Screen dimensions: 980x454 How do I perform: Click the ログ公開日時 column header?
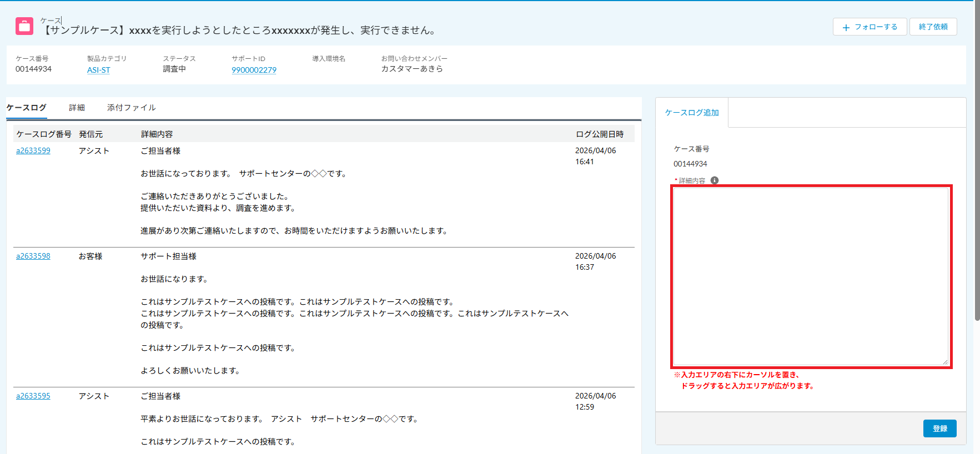pyautogui.click(x=600, y=134)
